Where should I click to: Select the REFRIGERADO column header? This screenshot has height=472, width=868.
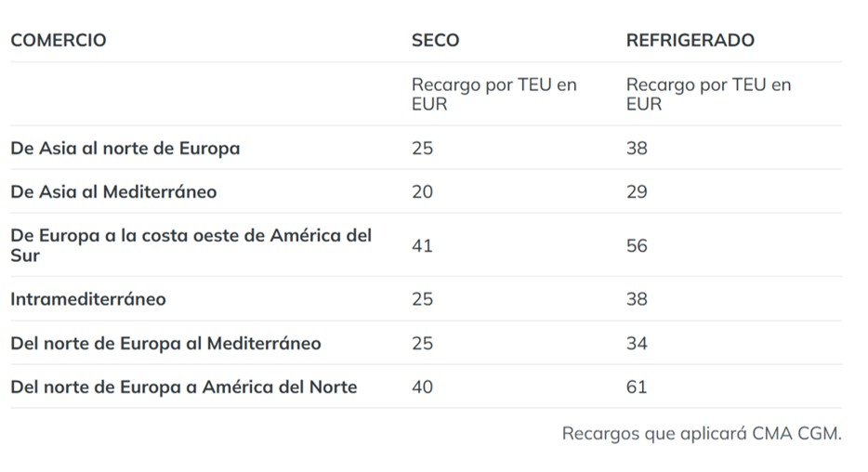coord(690,40)
